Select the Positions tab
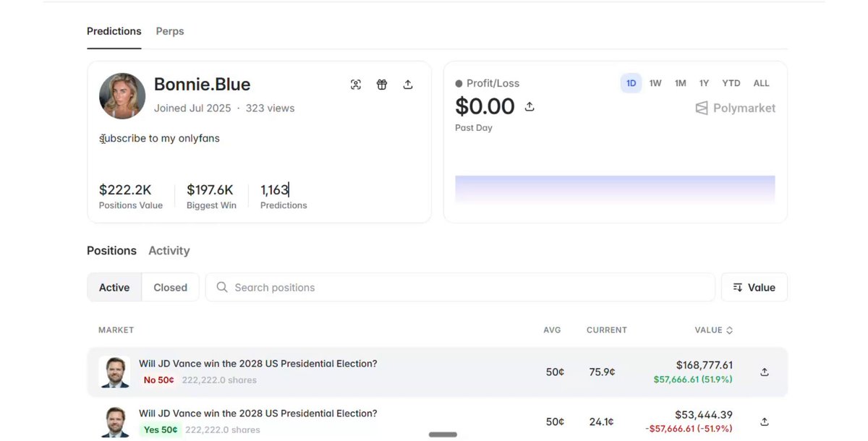The height and width of the screenshot is (441, 868). 111,251
